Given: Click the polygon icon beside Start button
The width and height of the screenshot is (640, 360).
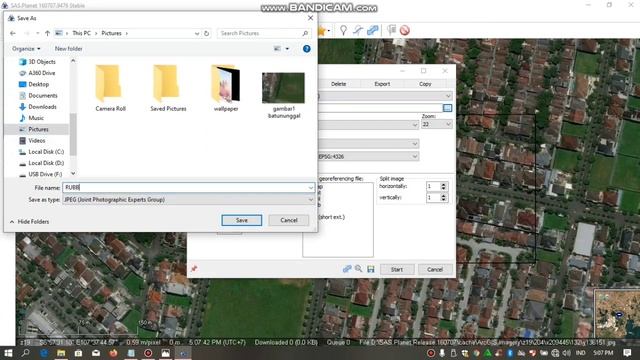Looking at the screenshot, I should pyautogui.click(x=347, y=269).
